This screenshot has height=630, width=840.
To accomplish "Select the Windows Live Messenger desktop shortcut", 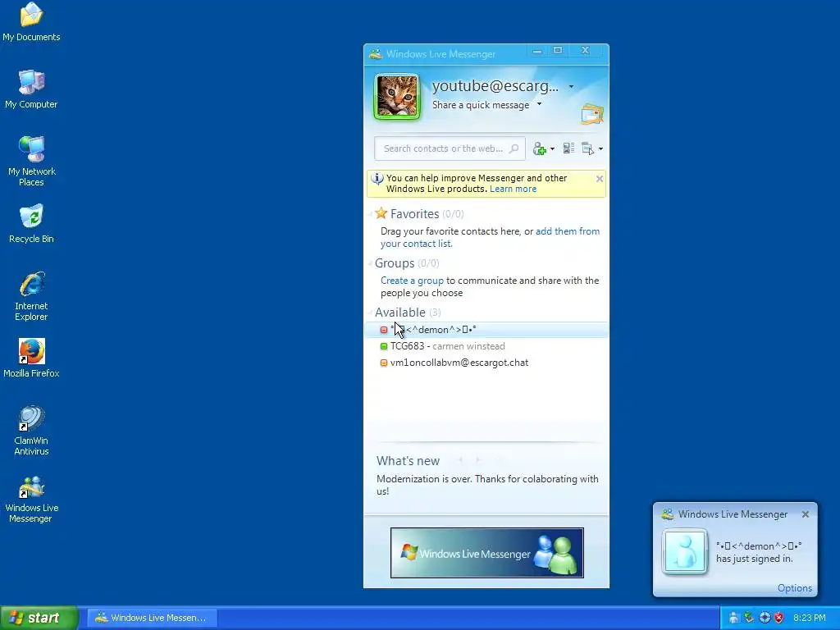I will click(32, 500).
